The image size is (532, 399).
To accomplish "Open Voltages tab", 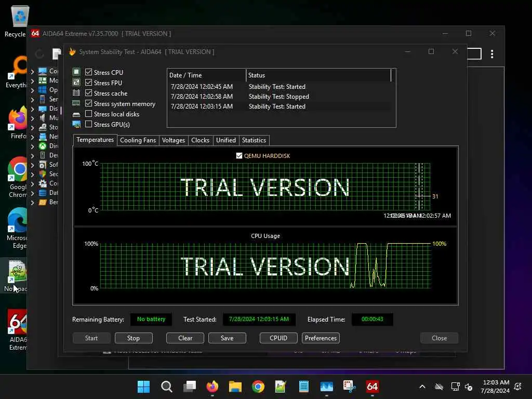I will (x=174, y=140).
